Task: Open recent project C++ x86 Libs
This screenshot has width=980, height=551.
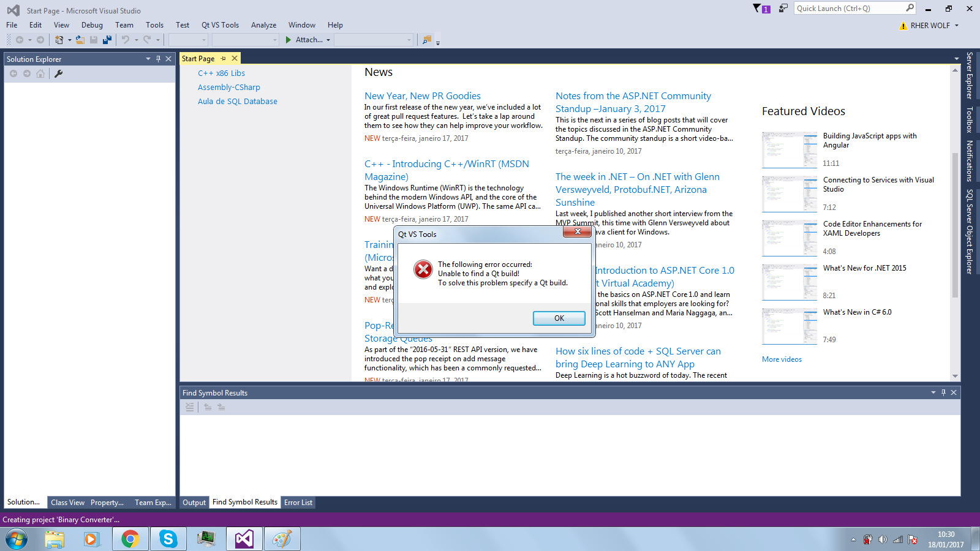Action: [x=221, y=73]
